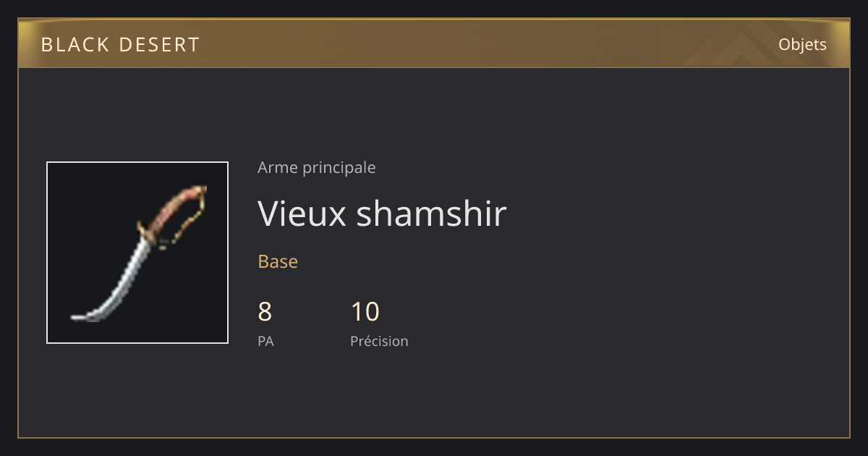
Task: Click the gold header banner middle area
Action: coord(434,44)
